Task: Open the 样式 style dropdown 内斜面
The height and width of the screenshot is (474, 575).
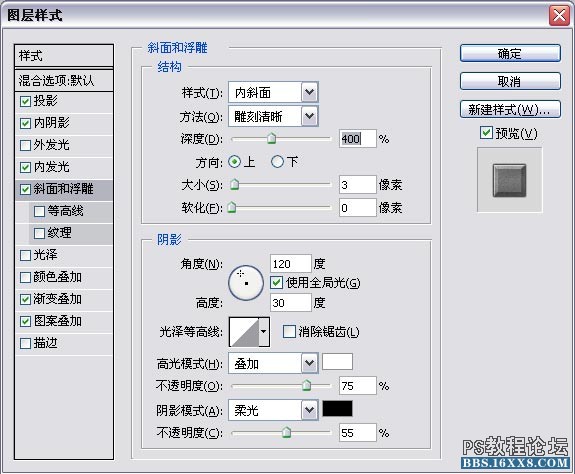Action: (x=273, y=92)
